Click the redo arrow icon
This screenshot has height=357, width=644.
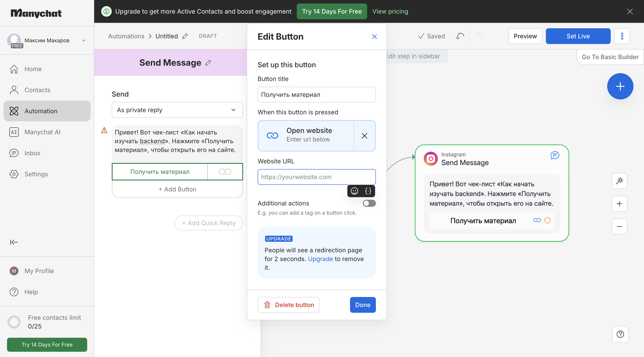pos(479,36)
